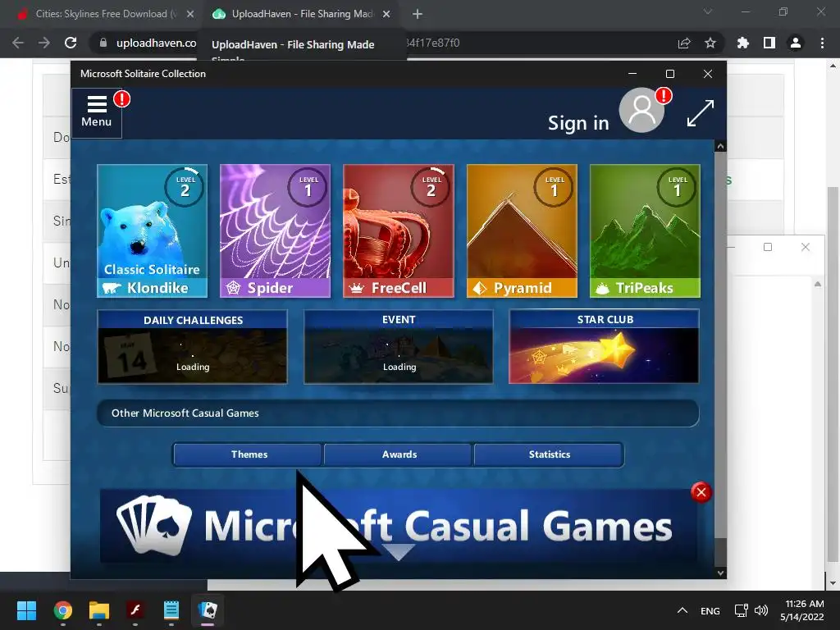Open Chrome three-dot menu
The width and height of the screenshot is (840, 630).
[822, 43]
